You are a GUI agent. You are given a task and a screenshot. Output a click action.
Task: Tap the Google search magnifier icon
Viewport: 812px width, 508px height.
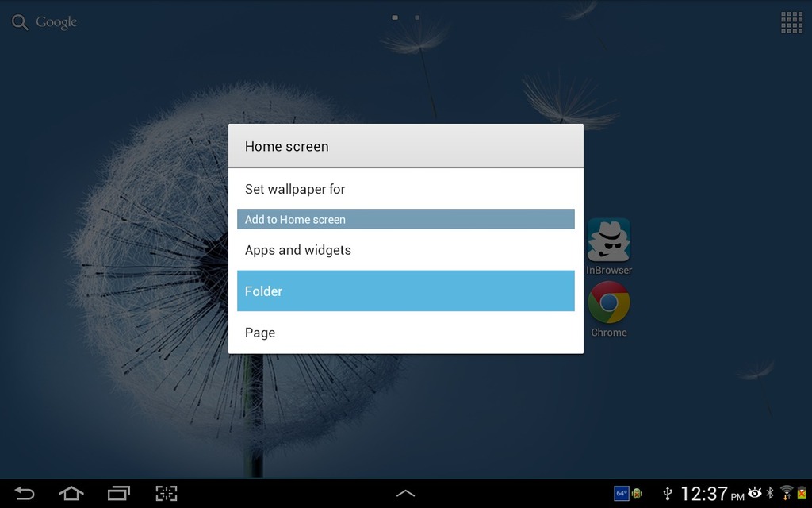point(20,22)
